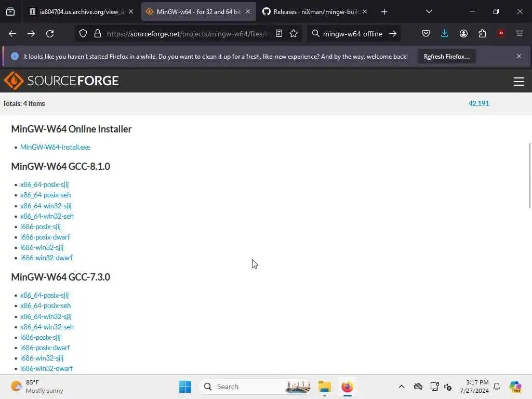Open GCC-8.1.0 i686-win32-dwarf link

(46, 258)
